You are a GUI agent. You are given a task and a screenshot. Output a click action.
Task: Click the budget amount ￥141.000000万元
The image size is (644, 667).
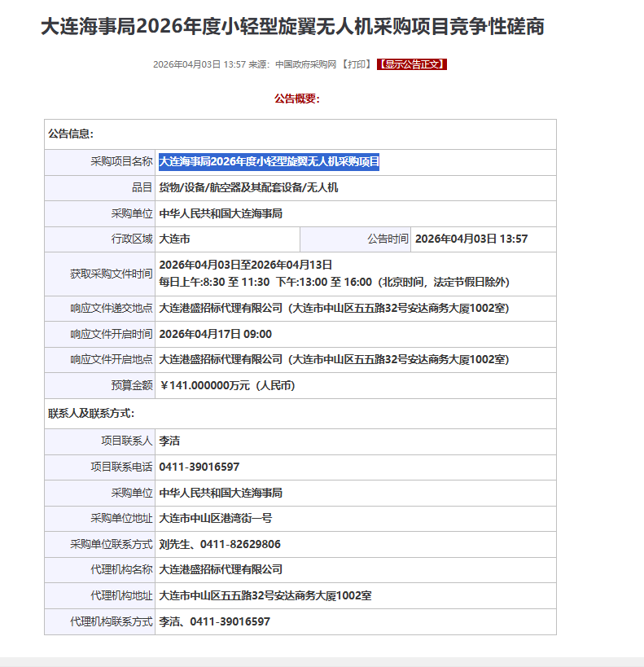[227, 385]
